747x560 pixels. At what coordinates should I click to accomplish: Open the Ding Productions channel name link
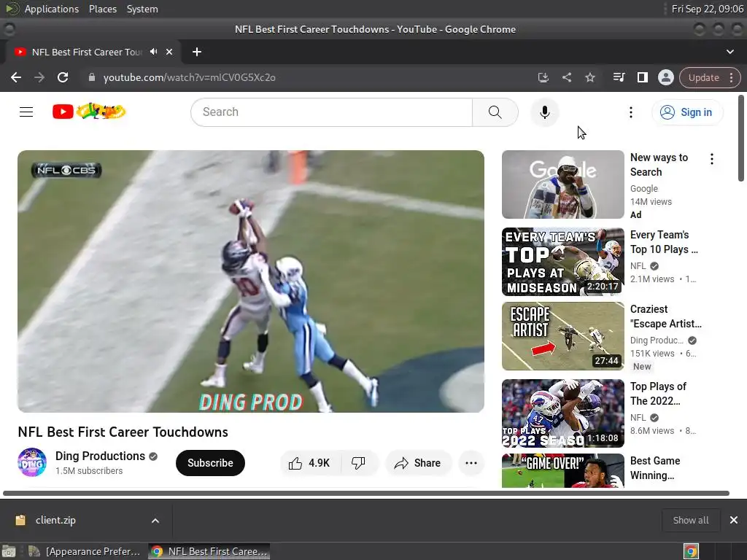pyautogui.click(x=100, y=456)
